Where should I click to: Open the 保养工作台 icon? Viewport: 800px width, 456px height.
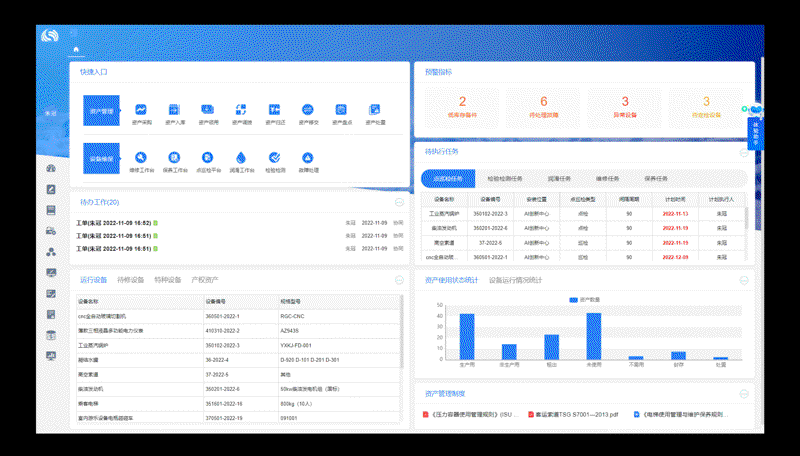point(174,158)
